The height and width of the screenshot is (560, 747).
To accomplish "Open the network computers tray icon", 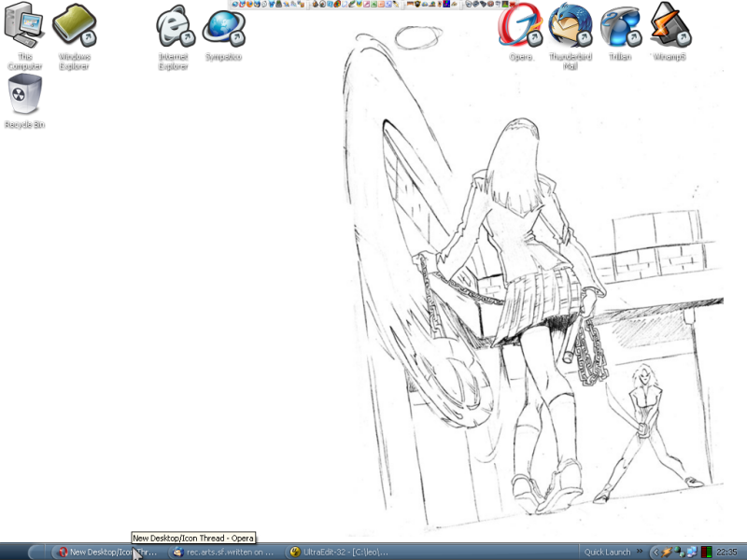I will click(x=692, y=552).
